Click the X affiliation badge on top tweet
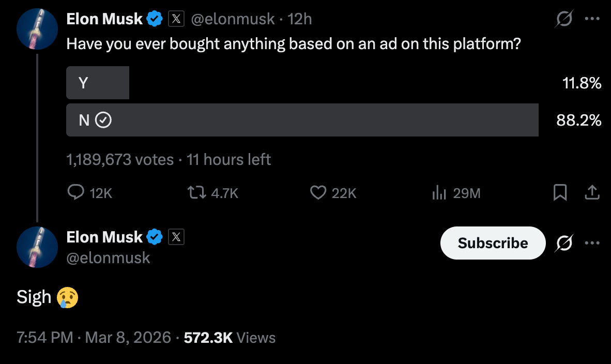611x364 pixels. 176,19
